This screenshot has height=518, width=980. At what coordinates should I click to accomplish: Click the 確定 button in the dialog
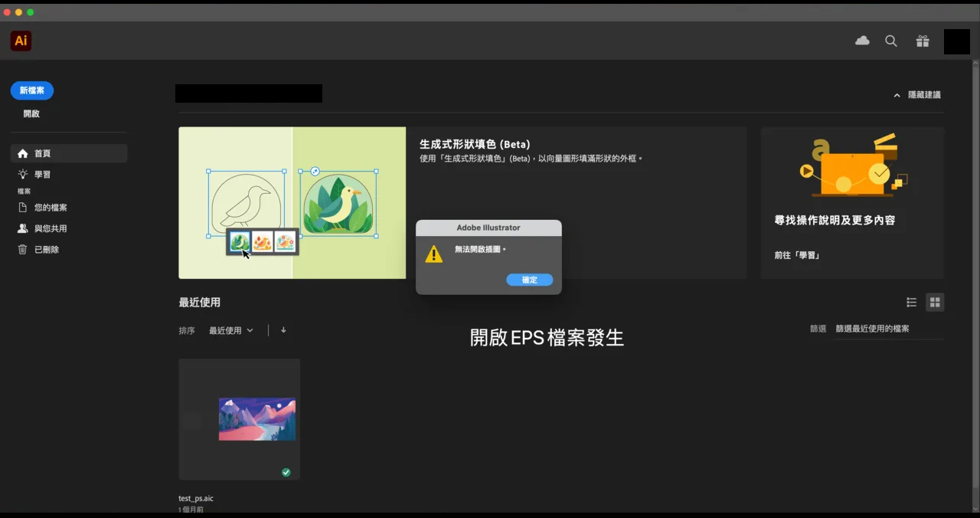(529, 280)
